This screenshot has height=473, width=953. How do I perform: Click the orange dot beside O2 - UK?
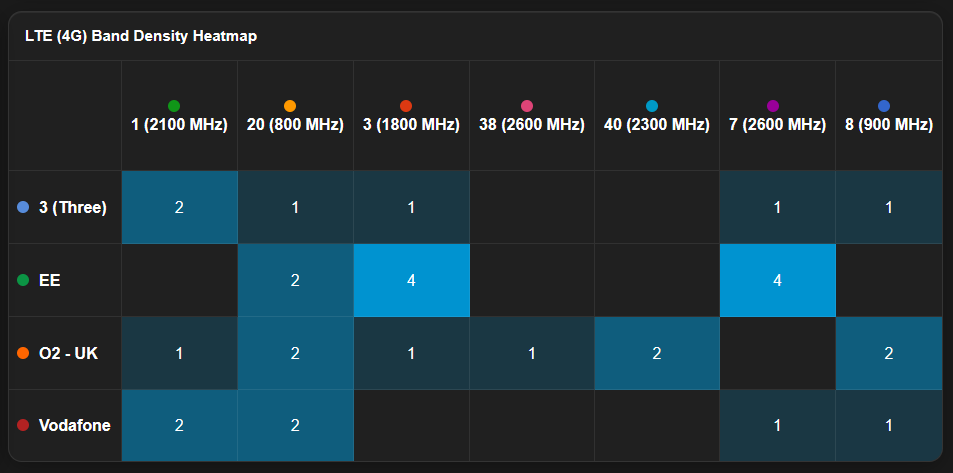coord(23,353)
